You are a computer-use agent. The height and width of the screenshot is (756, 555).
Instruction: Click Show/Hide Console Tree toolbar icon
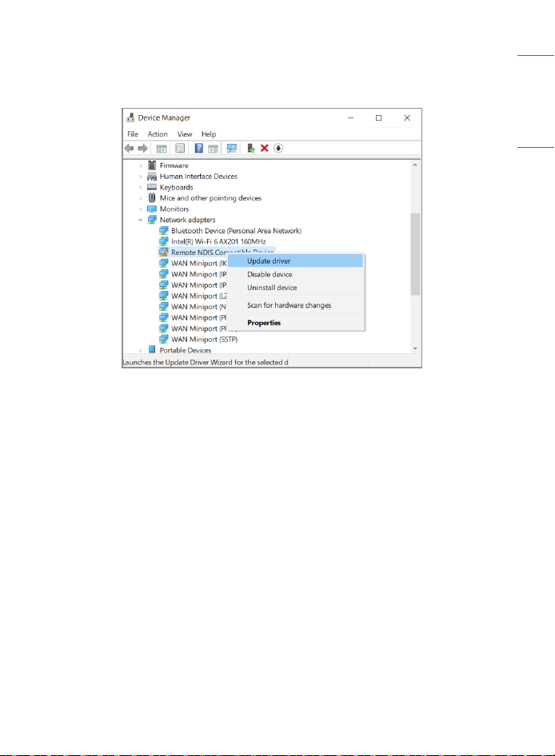point(162,149)
